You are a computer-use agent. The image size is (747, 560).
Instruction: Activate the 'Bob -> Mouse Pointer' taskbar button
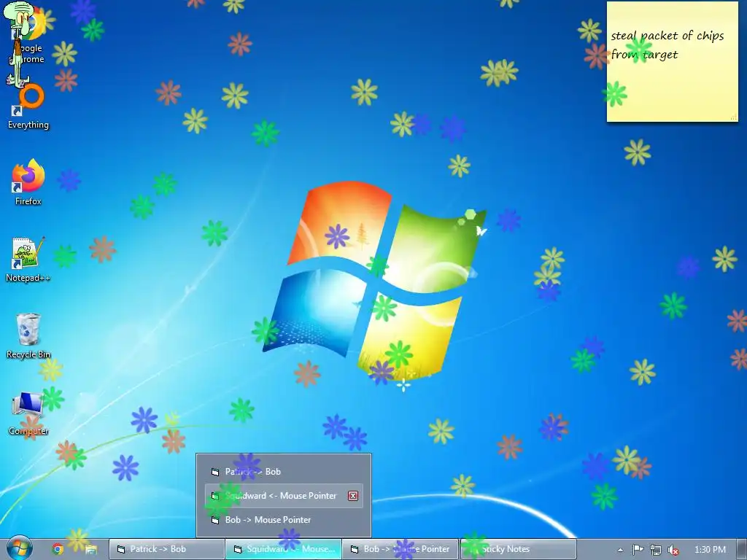(x=400, y=549)
